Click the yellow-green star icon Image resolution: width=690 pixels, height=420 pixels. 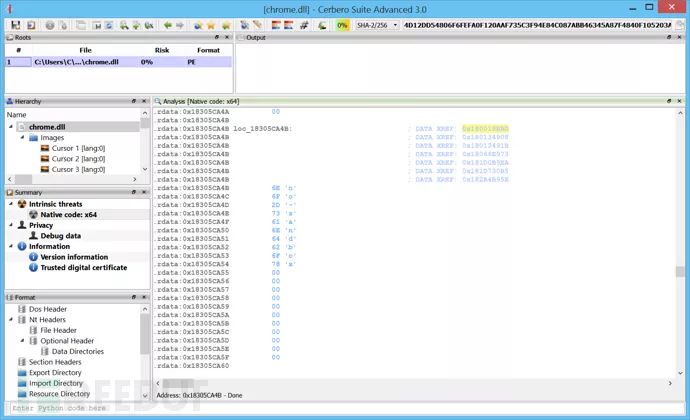click(226, 26)
